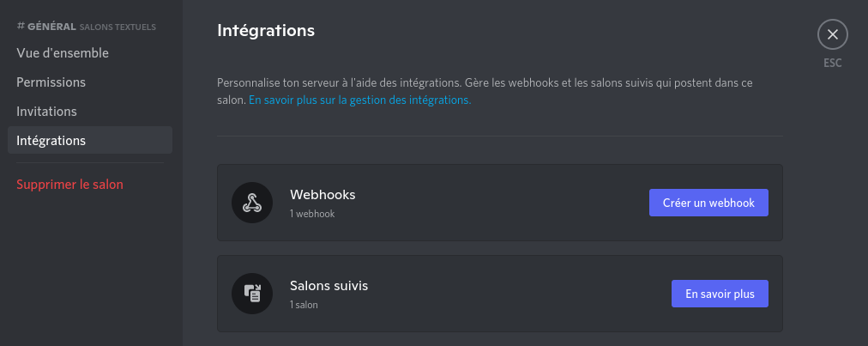This screenshot has width=868, height=346.
Task: Click the Salons suivis card title
Action: tap(329, 286)
